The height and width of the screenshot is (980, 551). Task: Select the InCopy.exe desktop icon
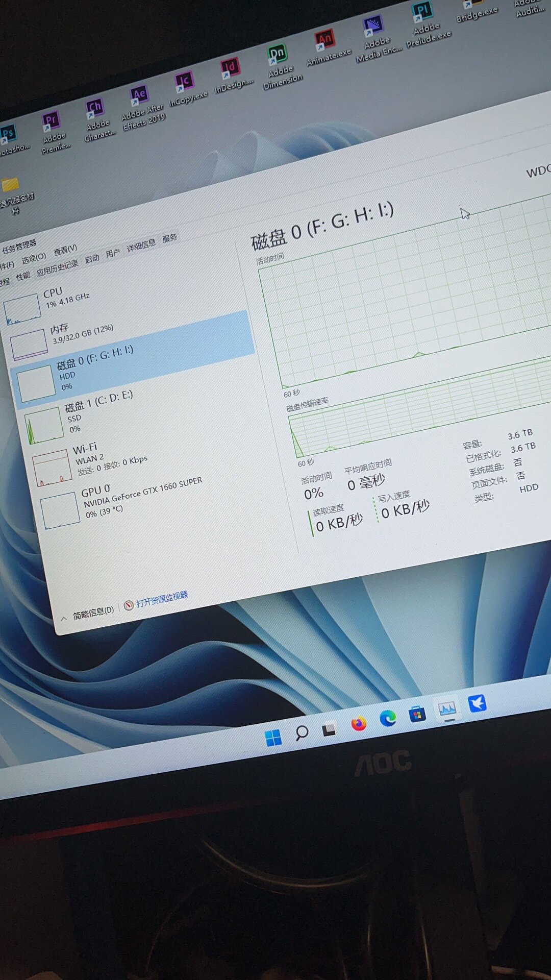point(186,89)
